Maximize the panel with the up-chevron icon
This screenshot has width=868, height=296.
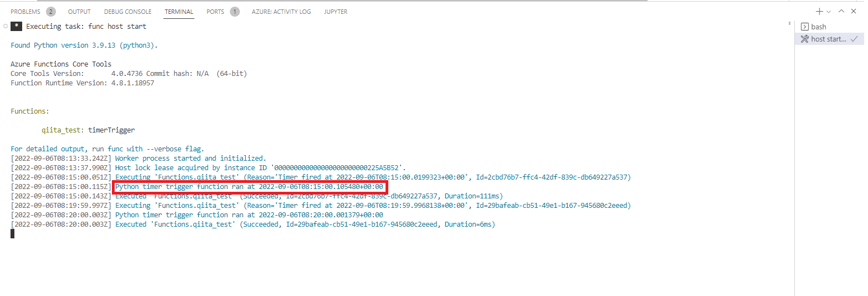coord(841,12)
